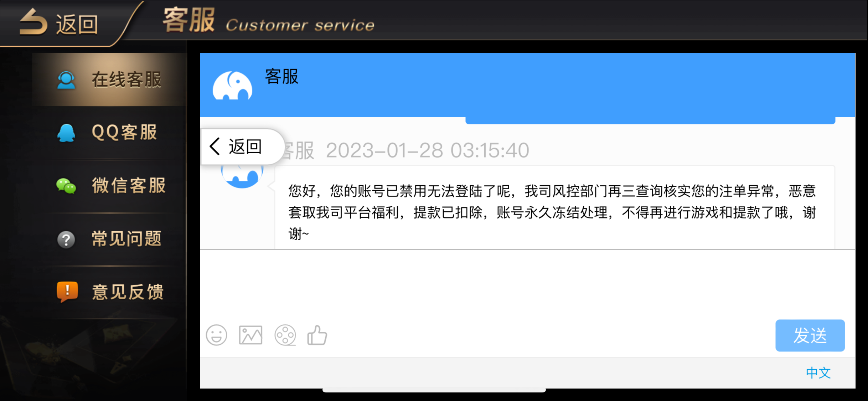Click the WeChat green bubbles icon
Image resolution: width=868 pixels, height=401 pixels.
[66, 186]
